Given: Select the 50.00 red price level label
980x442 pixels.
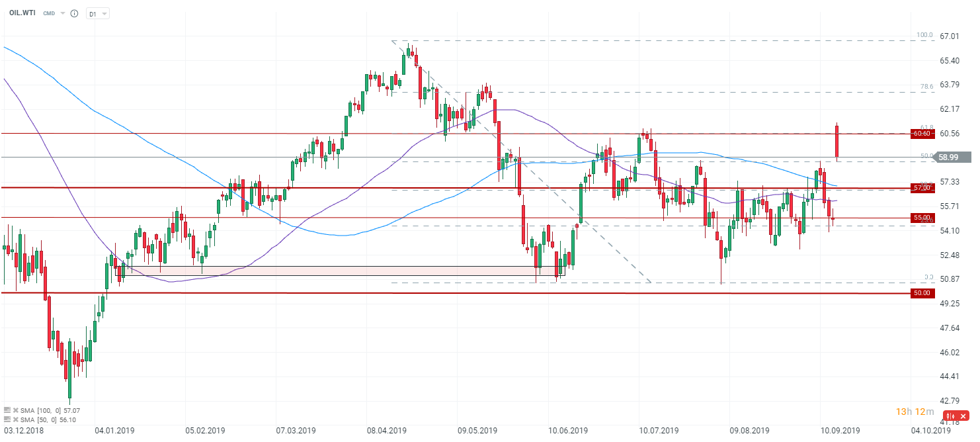Looking at the screenshot, I should (922, 293).
